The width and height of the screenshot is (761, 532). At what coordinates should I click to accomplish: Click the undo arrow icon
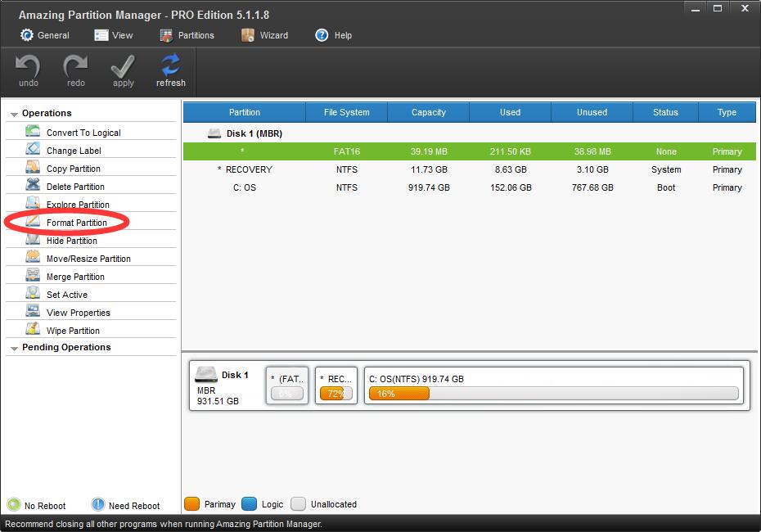point(28,66)
